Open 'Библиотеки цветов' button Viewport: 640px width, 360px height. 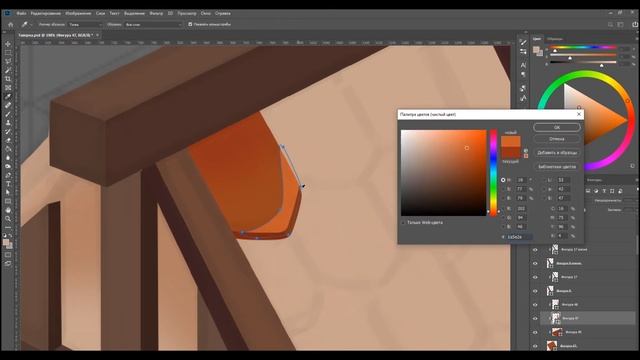pyautogui.click(x=557, y=167)
